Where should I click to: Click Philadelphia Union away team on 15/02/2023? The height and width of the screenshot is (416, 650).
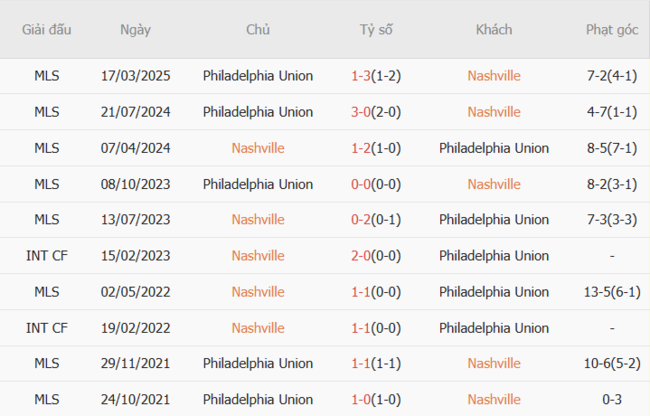pyautogui.click(x=494, y=256)
